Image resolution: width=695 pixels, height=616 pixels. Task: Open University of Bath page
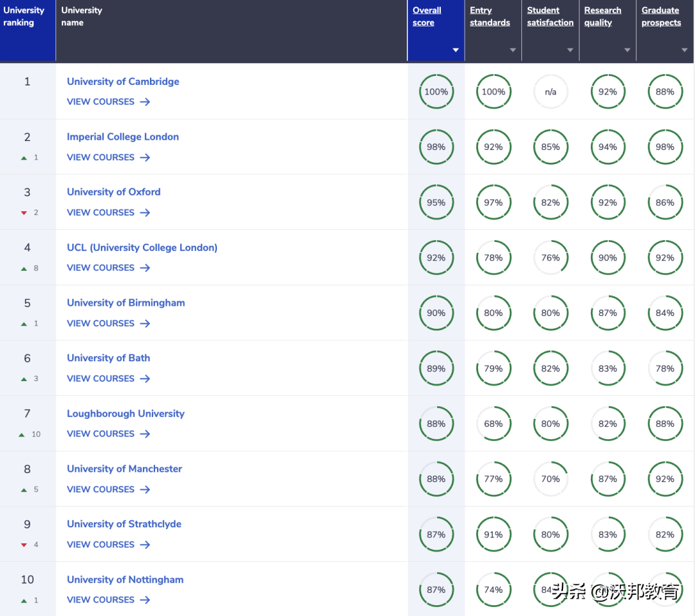tap(108, 358)
